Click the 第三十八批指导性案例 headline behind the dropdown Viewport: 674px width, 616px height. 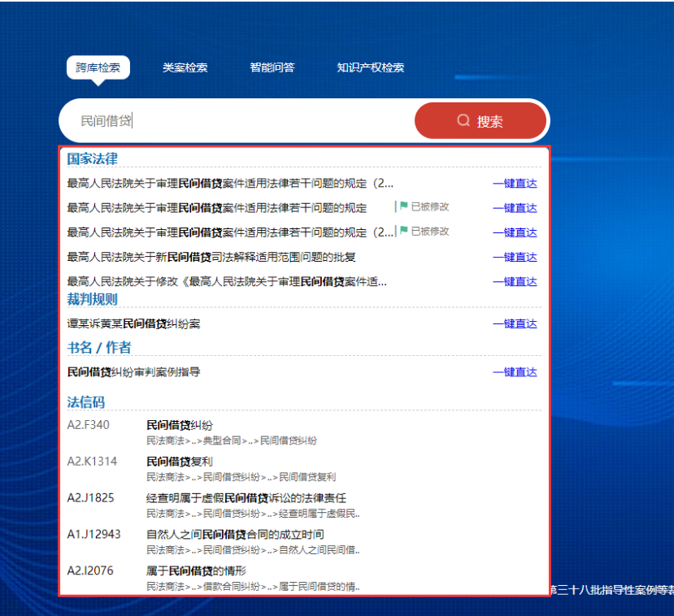coord(612,590)
